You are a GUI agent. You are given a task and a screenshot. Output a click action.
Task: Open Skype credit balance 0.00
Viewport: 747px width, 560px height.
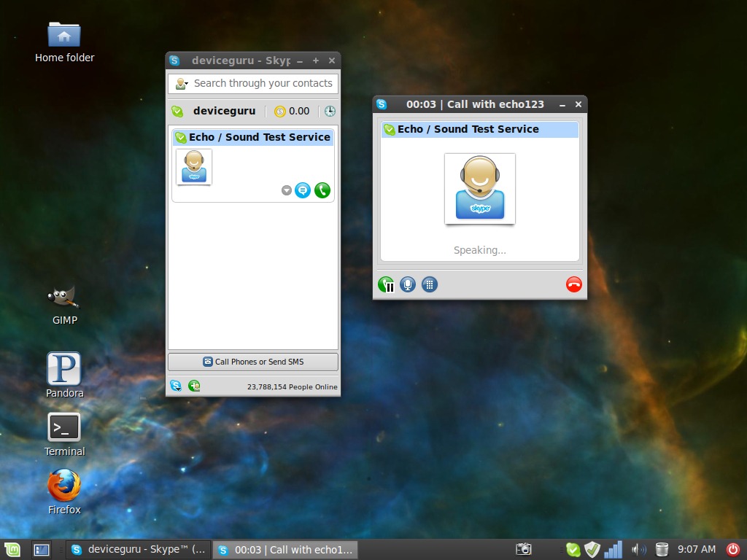coord(292,112)
